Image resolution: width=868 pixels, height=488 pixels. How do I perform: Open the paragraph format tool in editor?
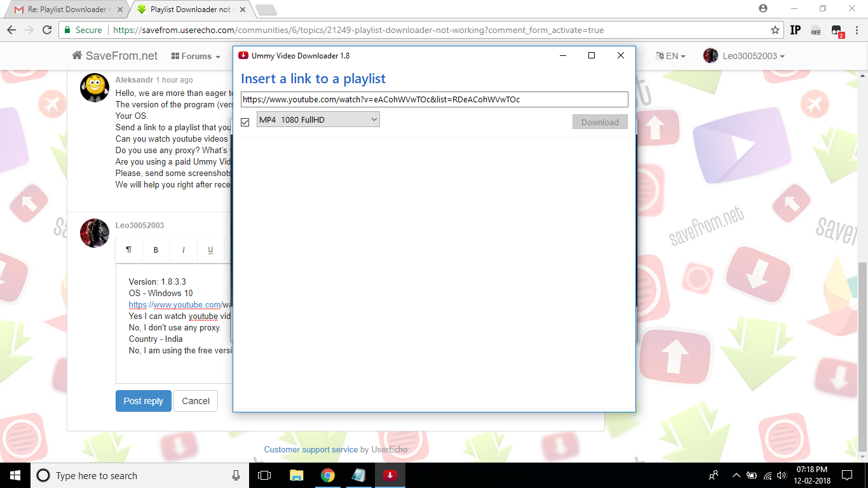pyautogui.click(x=129, y=250)
